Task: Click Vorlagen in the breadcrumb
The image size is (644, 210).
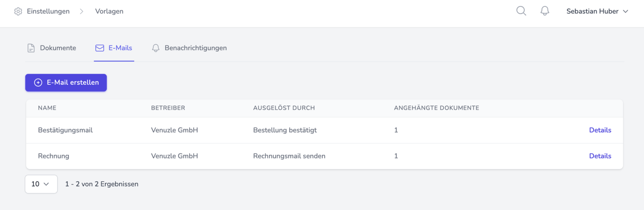Action: tap(109, 12)
